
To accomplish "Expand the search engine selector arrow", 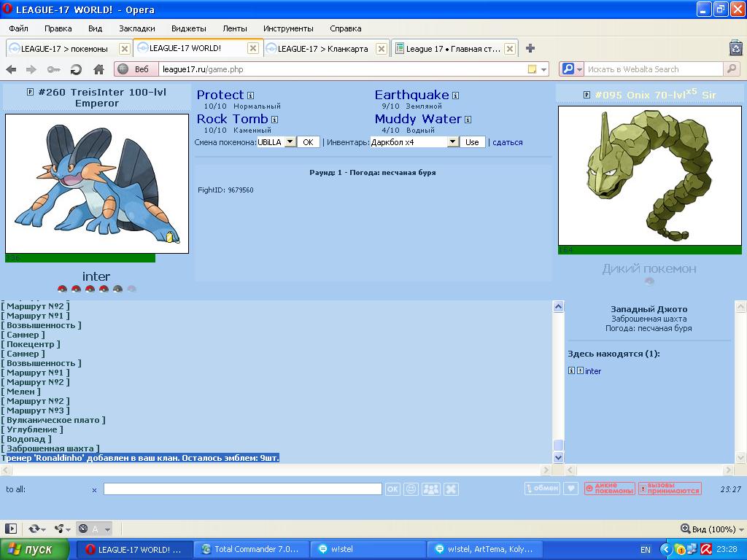I will click(579, 69).
